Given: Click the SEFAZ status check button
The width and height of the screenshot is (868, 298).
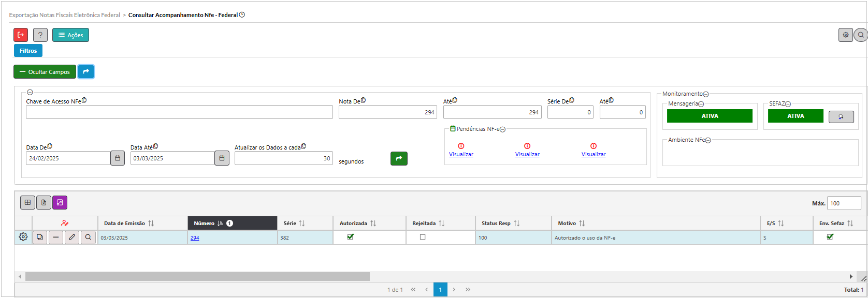Looking at the screenshot, I should (x=841, y=116).
